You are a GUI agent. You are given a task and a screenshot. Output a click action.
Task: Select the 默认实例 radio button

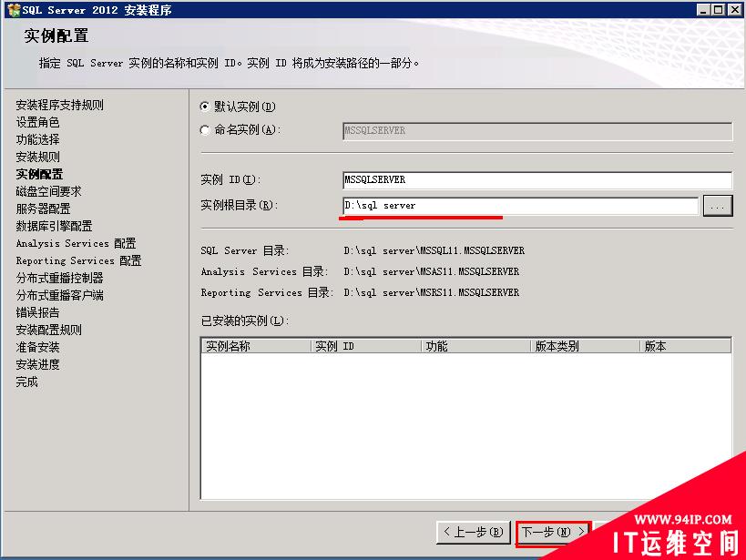(x=205, y=107)
